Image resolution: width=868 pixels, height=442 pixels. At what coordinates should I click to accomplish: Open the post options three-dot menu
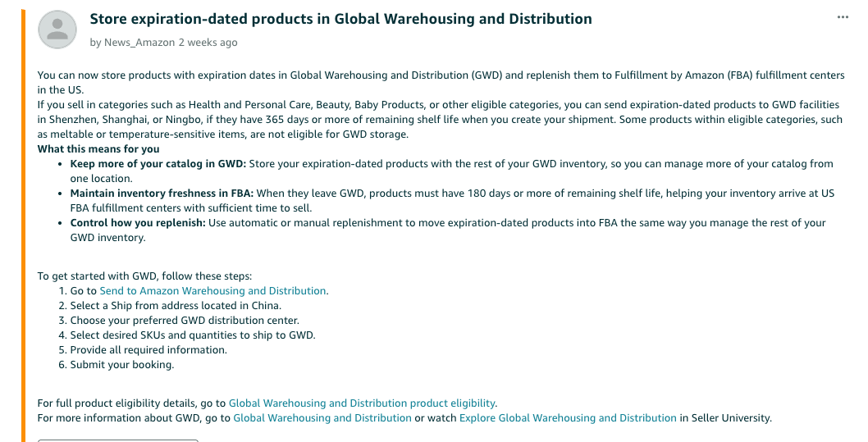coord(843,17)
